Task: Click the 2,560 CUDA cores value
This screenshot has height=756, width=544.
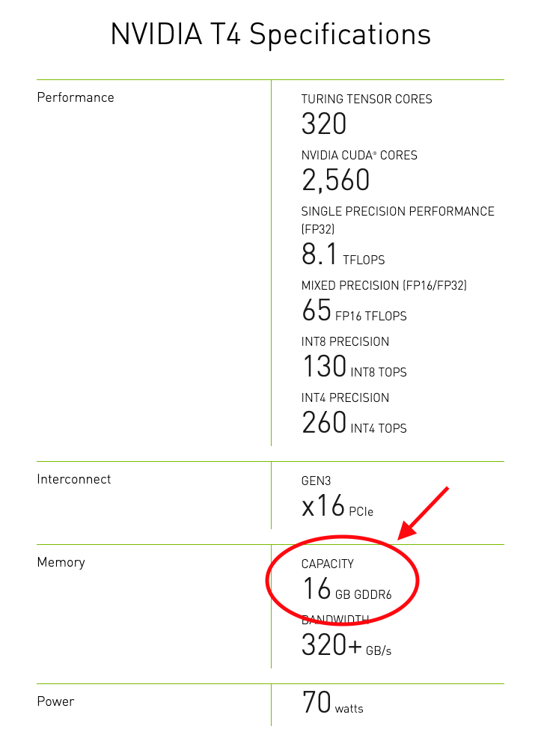Action: 336,180
